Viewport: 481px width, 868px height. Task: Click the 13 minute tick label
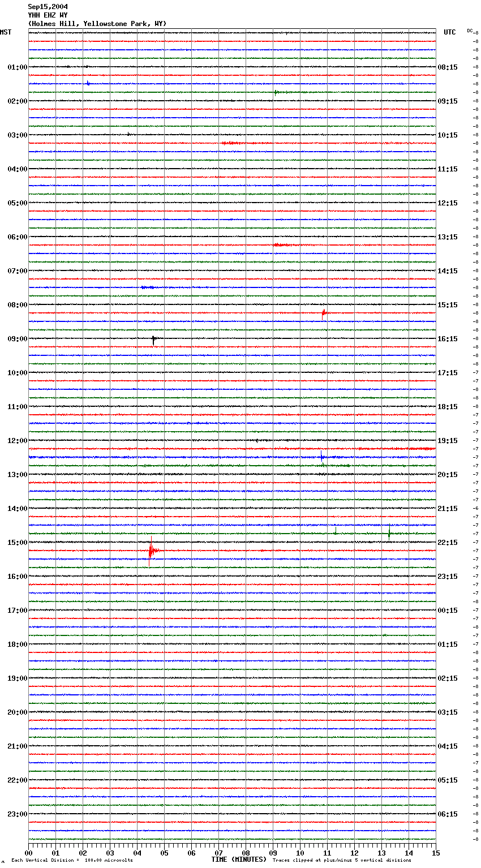[381, 853]
